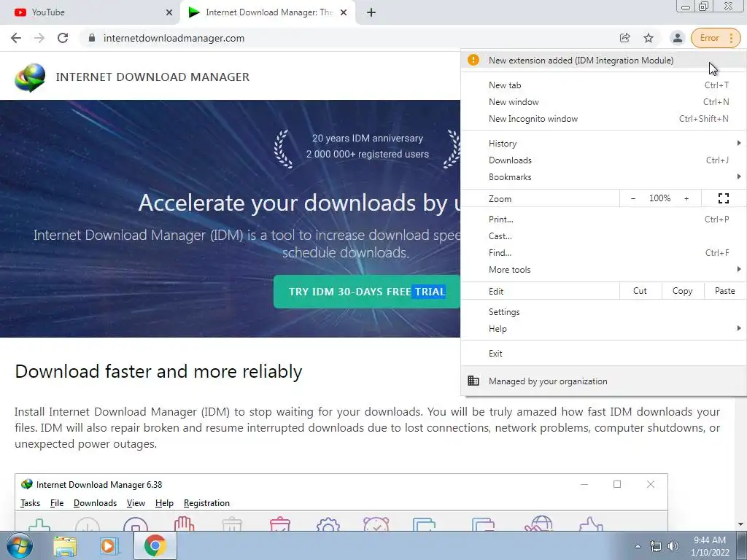Click Registration in IDM screenshot menu
This screenshot has height=560, width=747.
point(206,503)
